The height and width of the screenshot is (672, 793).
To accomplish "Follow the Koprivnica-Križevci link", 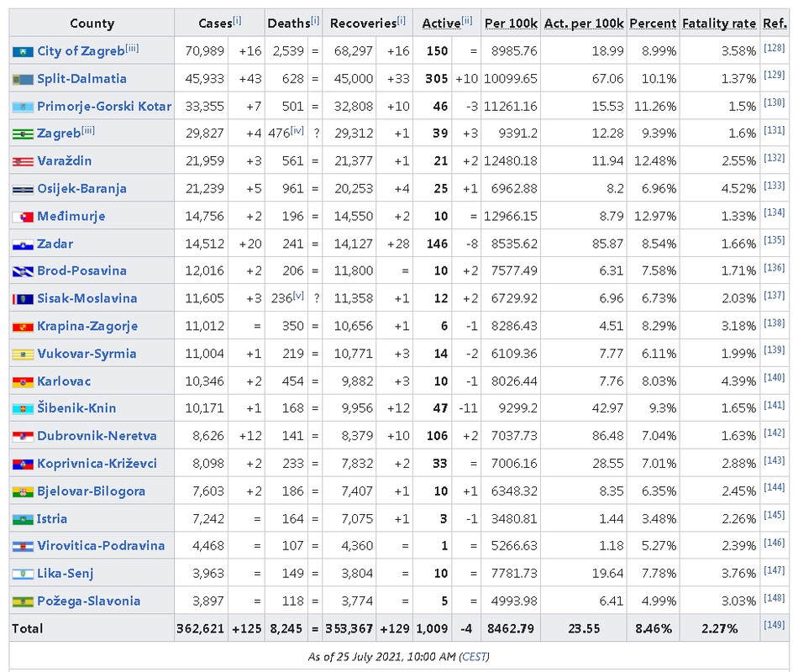I will [97, 463].
